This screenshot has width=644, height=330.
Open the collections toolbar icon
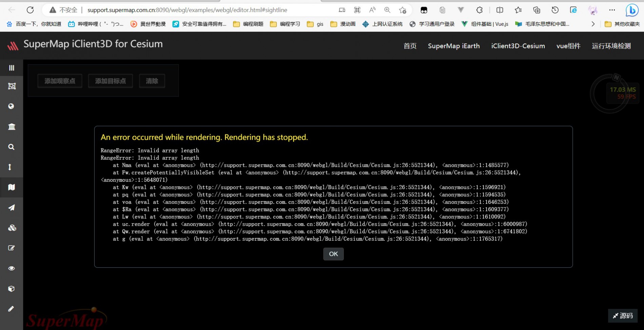point(537,10)
